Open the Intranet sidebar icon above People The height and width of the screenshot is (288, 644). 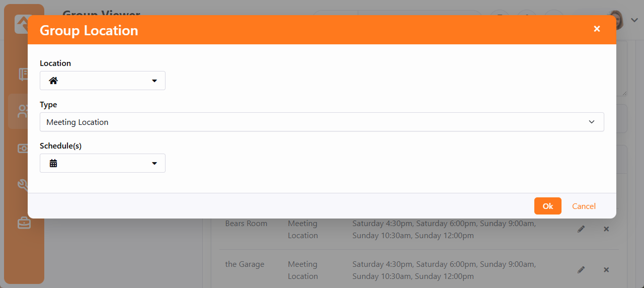24,75
